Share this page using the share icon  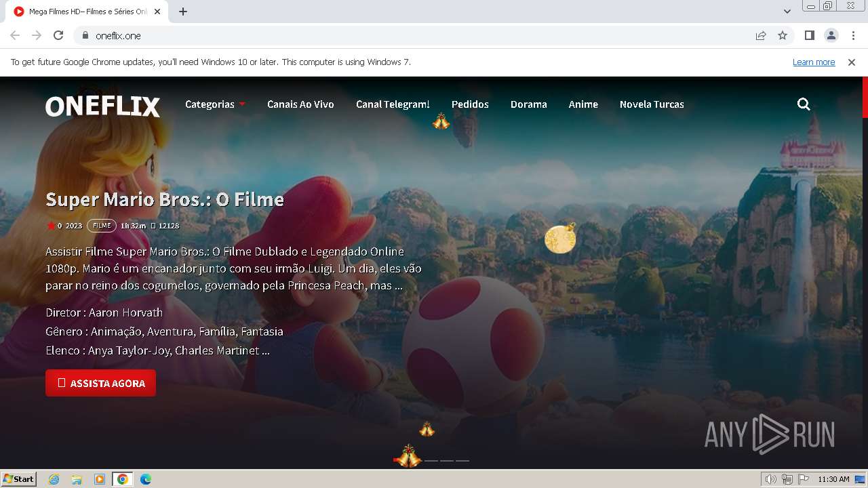[x=761, y=35]
